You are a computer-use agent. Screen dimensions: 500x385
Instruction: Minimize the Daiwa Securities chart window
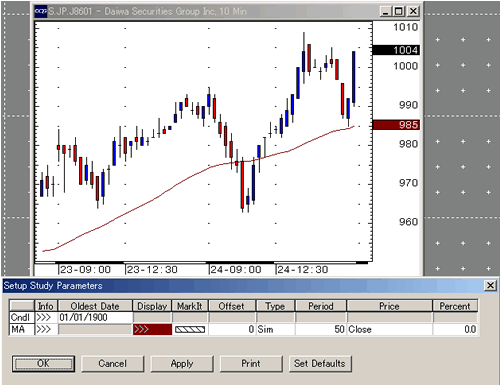(x=386, y=11)
